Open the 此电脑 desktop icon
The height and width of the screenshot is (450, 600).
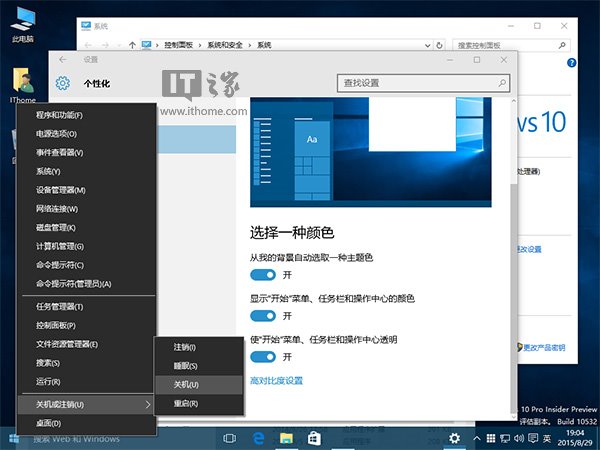22,24
